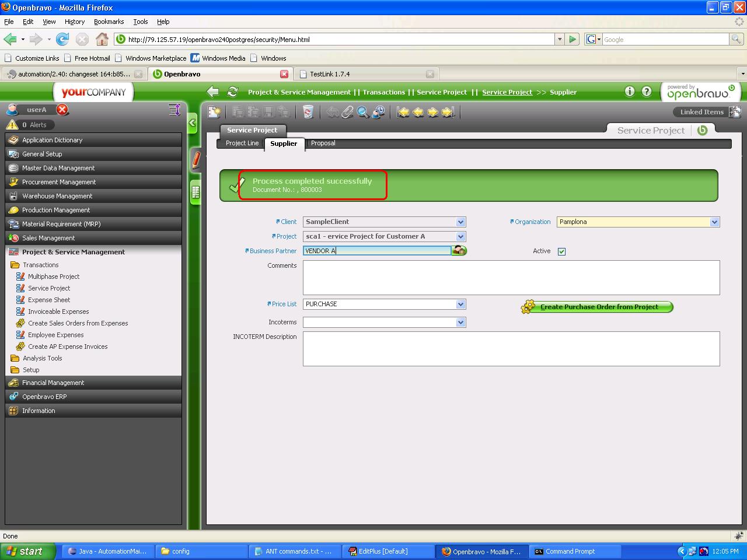Screen dimensions: 747x560
Task: Open the Client dropdown
Action: click(460, 222)
